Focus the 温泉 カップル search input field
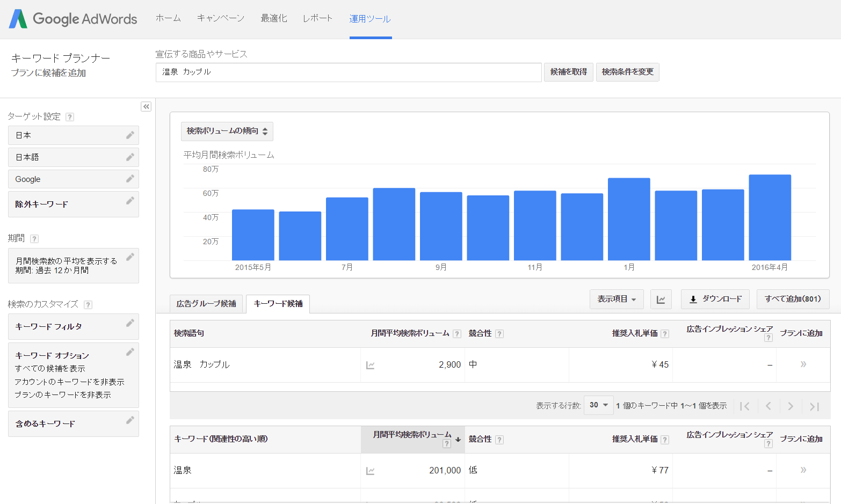 point(349,72)
